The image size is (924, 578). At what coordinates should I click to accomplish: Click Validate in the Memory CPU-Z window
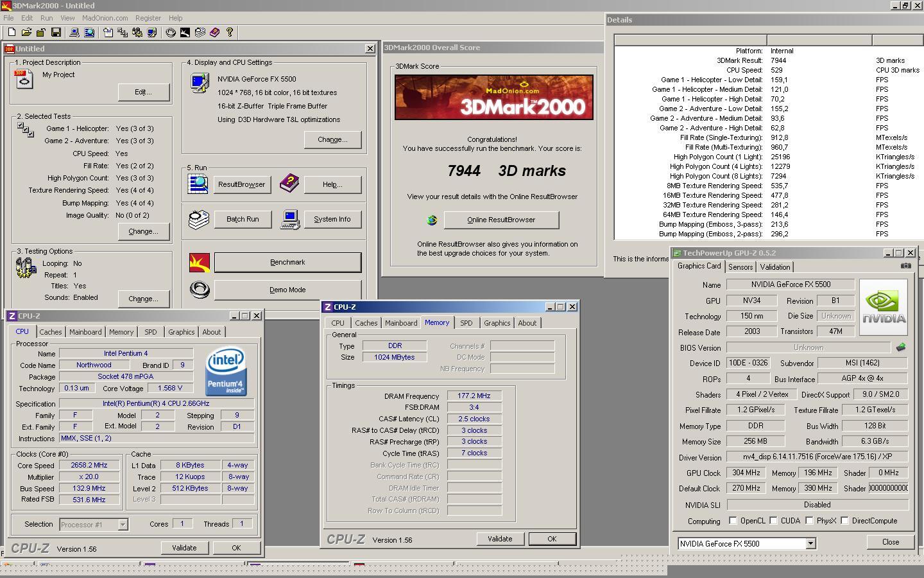500,539
